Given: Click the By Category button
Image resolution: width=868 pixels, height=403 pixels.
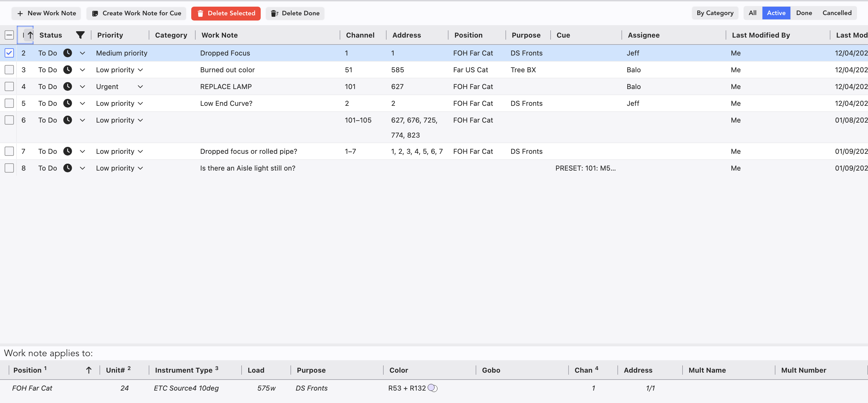Looking at the screenshot, I should [x=715, y=13].
